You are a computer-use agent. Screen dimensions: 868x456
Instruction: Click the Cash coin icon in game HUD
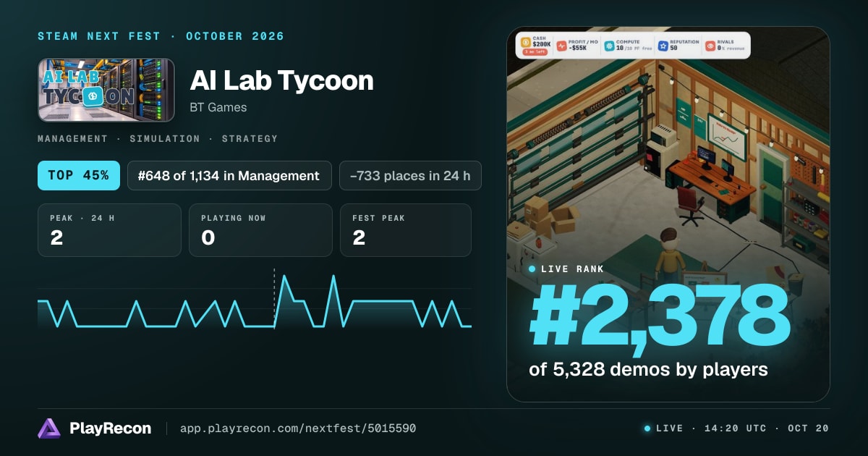pyautogui.click(x=526, y=42)
